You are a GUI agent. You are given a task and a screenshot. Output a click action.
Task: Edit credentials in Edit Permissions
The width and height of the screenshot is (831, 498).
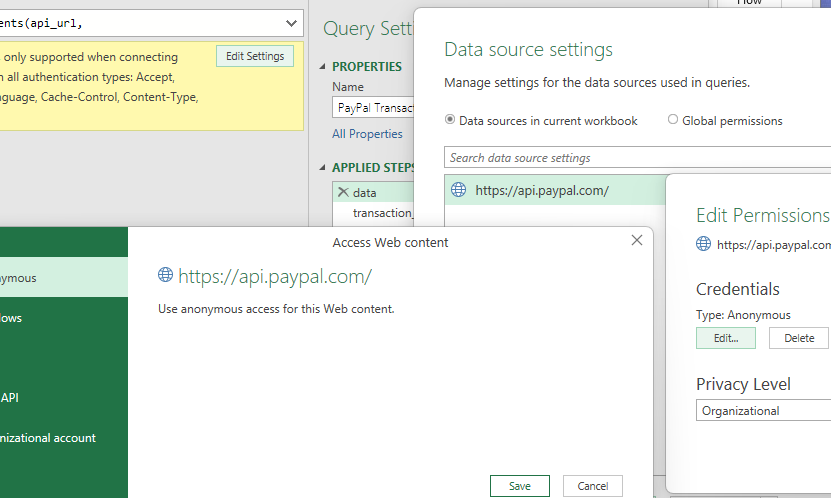click(x=726, y=338)
